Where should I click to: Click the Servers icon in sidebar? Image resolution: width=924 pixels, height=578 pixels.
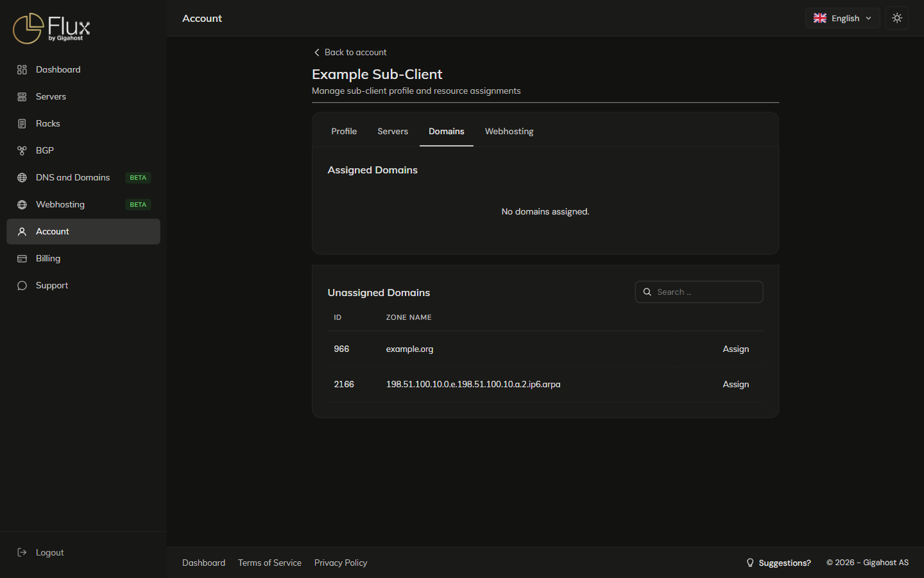(22, 96)
